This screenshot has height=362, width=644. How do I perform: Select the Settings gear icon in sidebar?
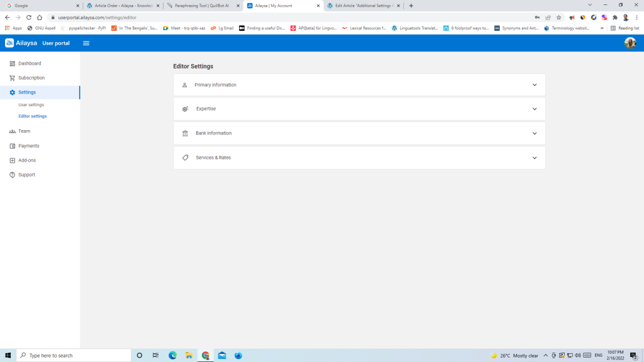point(13,92)
